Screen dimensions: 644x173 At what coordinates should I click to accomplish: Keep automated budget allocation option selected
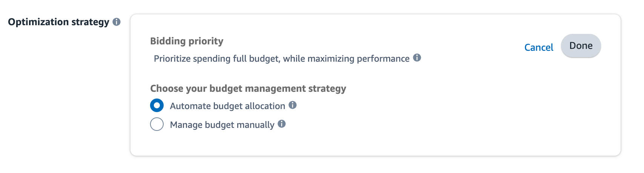pyautogui.click(x=157, y=106)
